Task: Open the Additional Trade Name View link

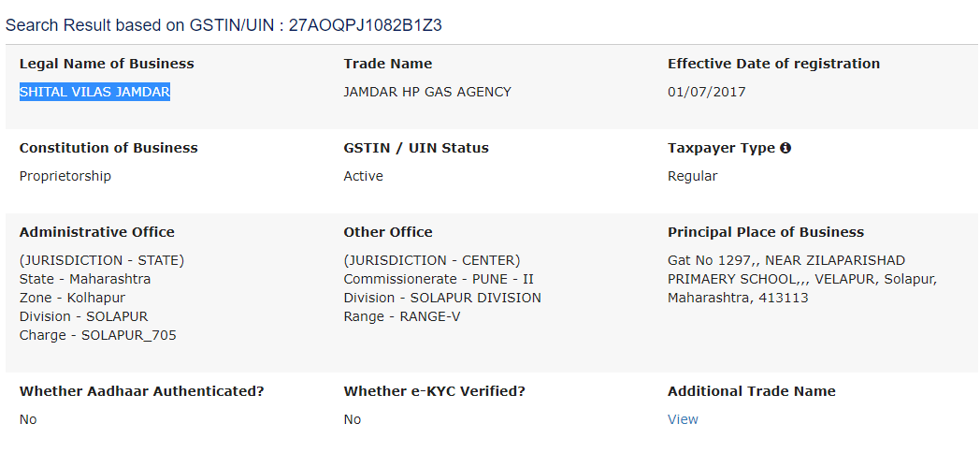Action: [683, 419]
